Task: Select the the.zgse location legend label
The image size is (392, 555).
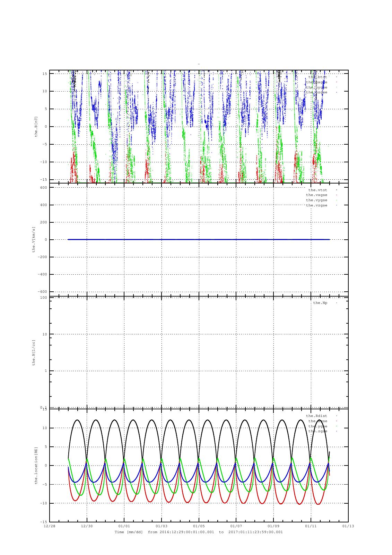Action: tap(318, 431)
